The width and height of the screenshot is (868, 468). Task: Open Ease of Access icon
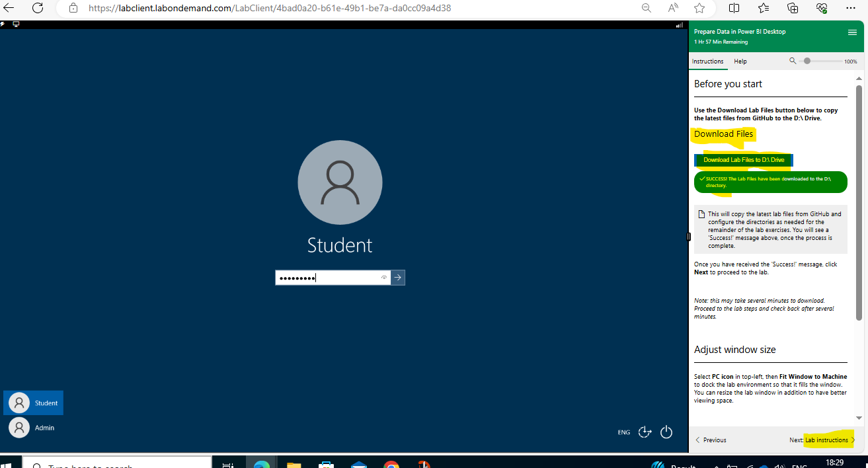point(645,432)
